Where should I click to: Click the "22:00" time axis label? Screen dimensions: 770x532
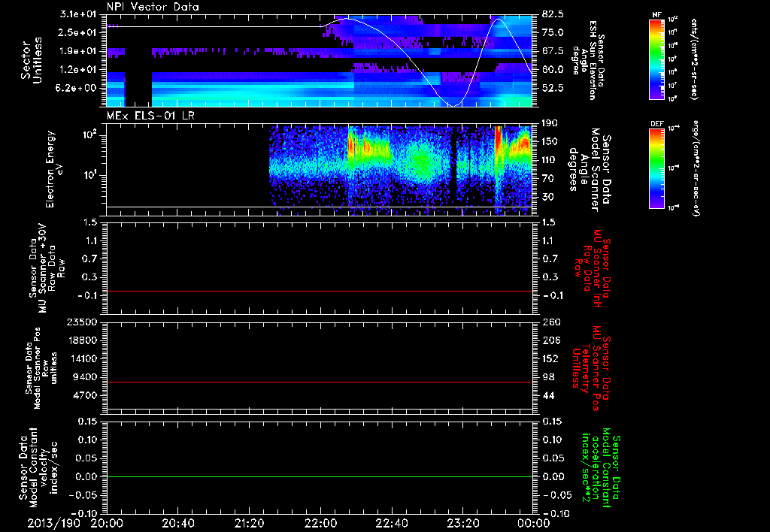tap(320, 523)
